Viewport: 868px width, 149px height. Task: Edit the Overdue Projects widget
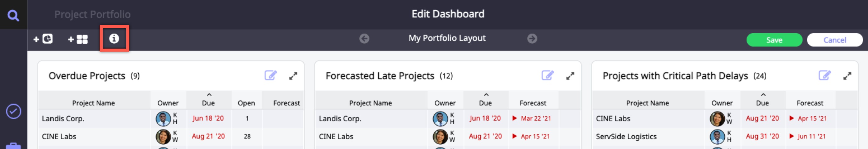tap(270, 75)
